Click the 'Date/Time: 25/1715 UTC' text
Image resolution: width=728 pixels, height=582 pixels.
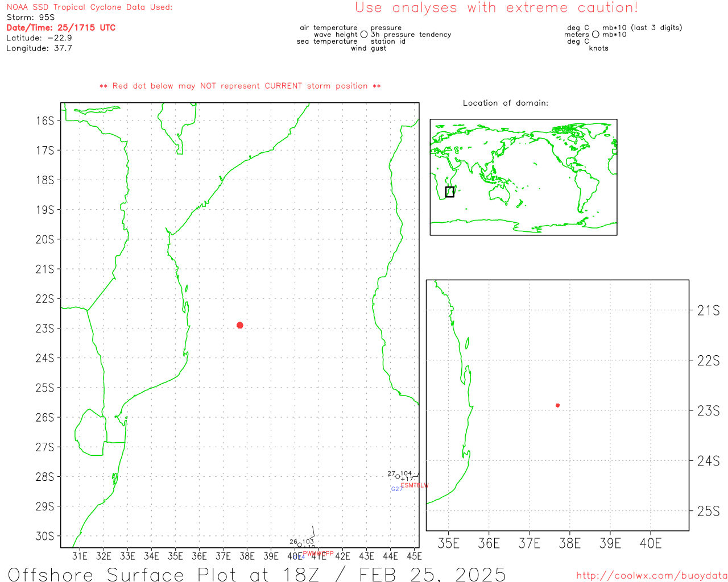pos(61,28)
